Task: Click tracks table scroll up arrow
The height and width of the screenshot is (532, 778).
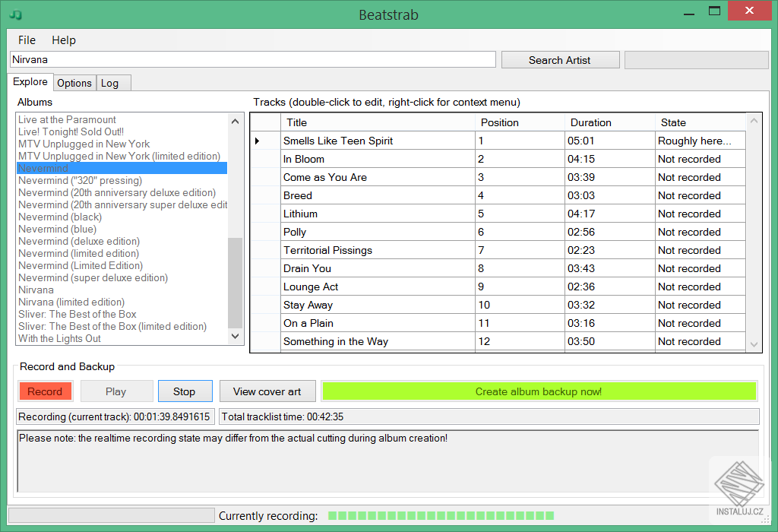Action: click(754, 121)
